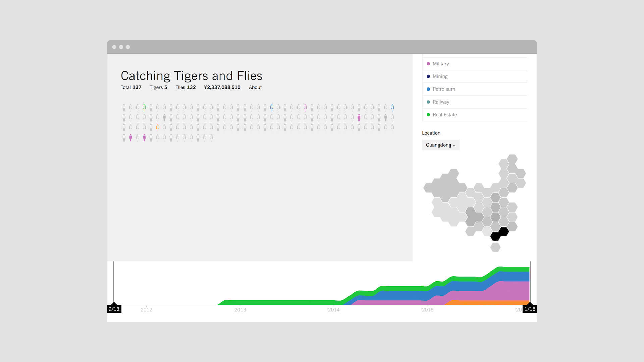Open the Guangdong location dropdown
The height and width of the screenshot is (362, 644).
coord(440,145)
